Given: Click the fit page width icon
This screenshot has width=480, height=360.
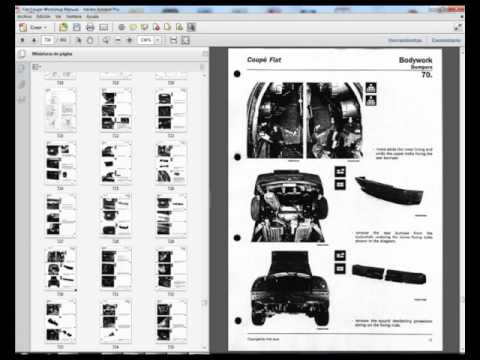Looking at the screenshot, I should pyautogui.click(x=173, y=40).
